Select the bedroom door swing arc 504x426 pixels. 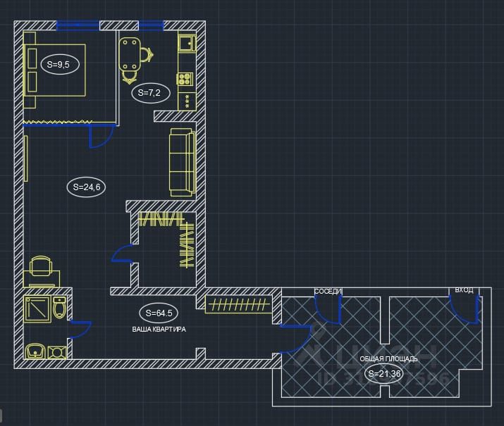point(102,137)
